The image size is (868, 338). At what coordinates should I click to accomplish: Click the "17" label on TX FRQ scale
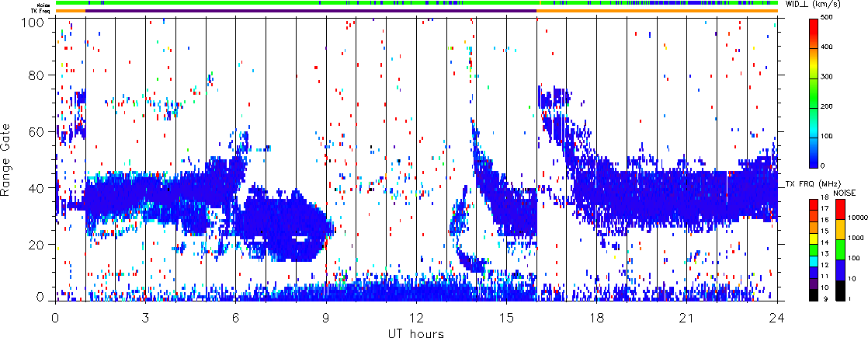(825, 208)
